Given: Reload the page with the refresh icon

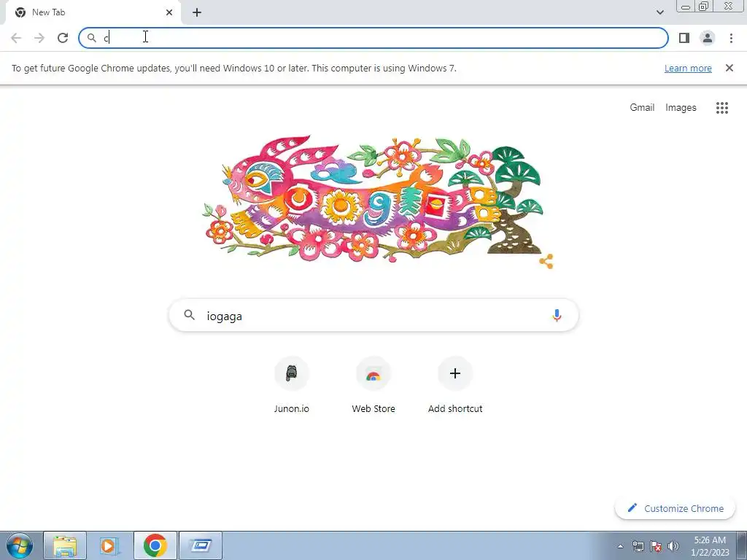Looking at the screenshot, I should tap(63, 38).
